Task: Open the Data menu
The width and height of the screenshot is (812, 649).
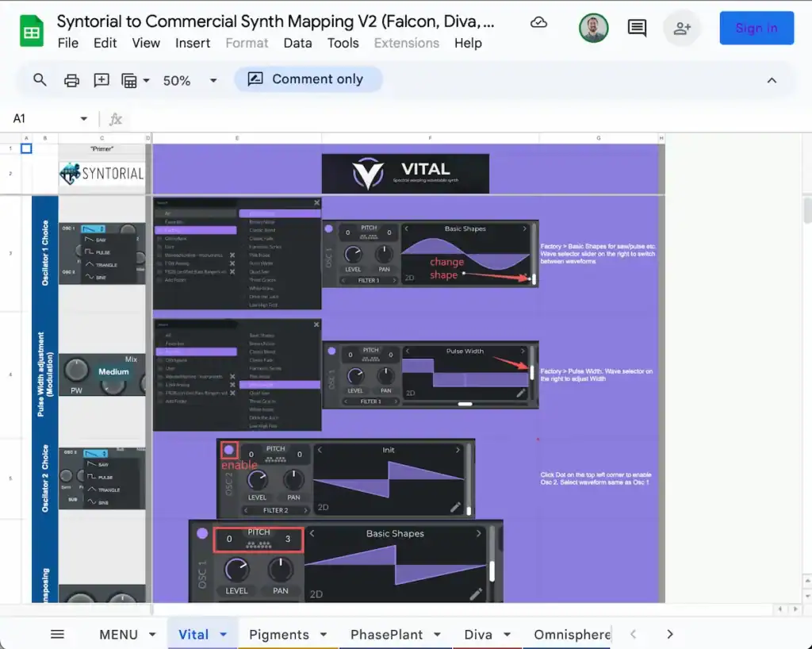Action: tap(297, 43)
